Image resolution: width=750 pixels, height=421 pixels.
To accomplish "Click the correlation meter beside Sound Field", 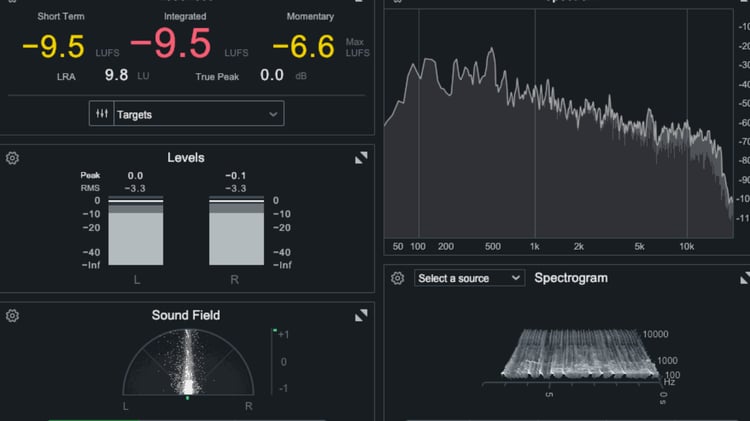I will pyautogui.click(x=275, y=362).
